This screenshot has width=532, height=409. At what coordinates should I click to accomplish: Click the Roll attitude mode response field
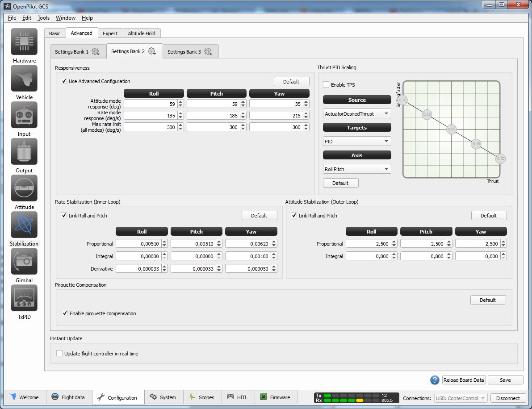coord(150,104)
